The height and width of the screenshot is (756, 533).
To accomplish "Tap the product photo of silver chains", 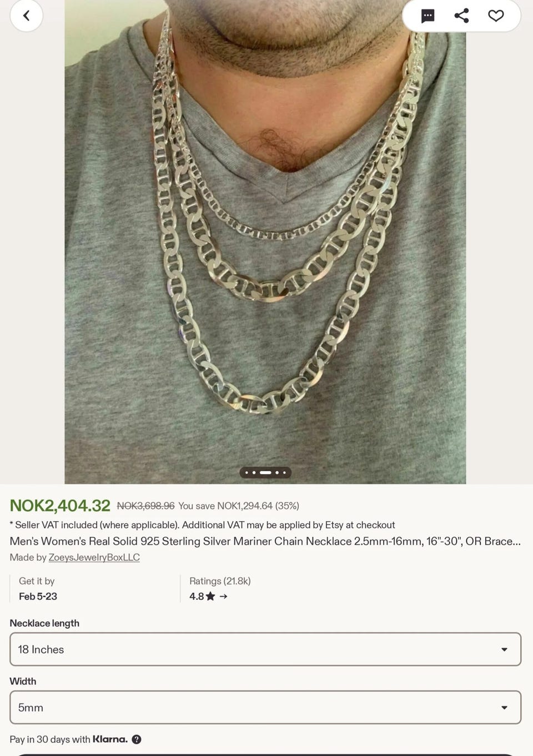I will (x=265, y=242).
